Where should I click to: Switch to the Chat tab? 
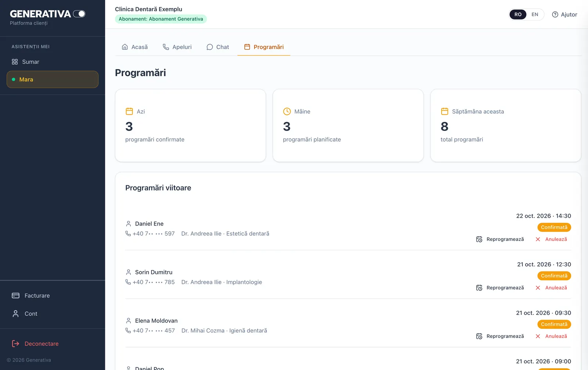(218, 47)
